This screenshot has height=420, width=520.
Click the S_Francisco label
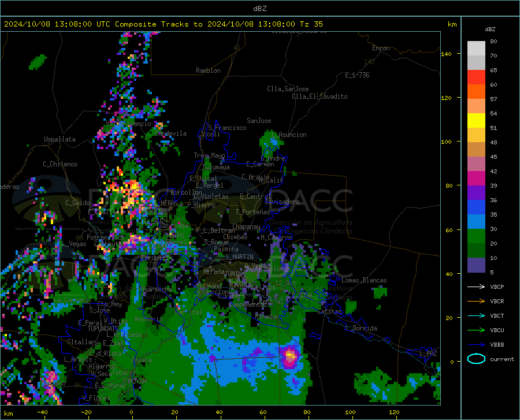tap(227, 128)
